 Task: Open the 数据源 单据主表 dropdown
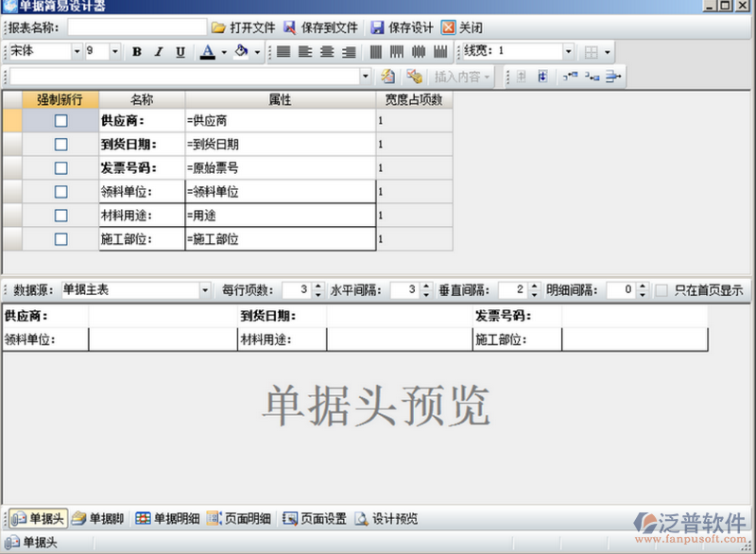tap(205, 290)
